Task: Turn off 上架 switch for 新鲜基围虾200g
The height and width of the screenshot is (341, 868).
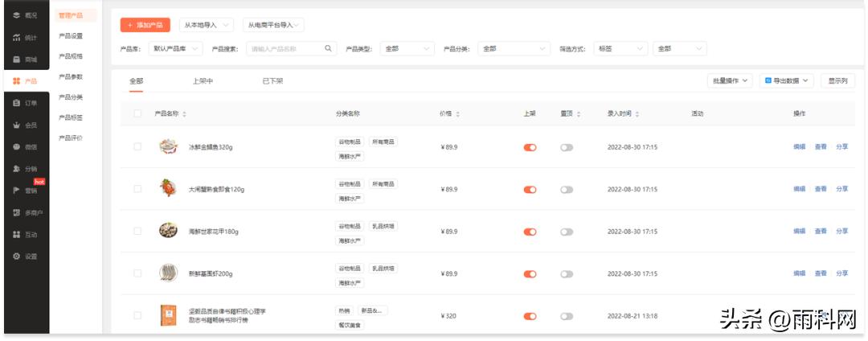Action: (530, 274)
